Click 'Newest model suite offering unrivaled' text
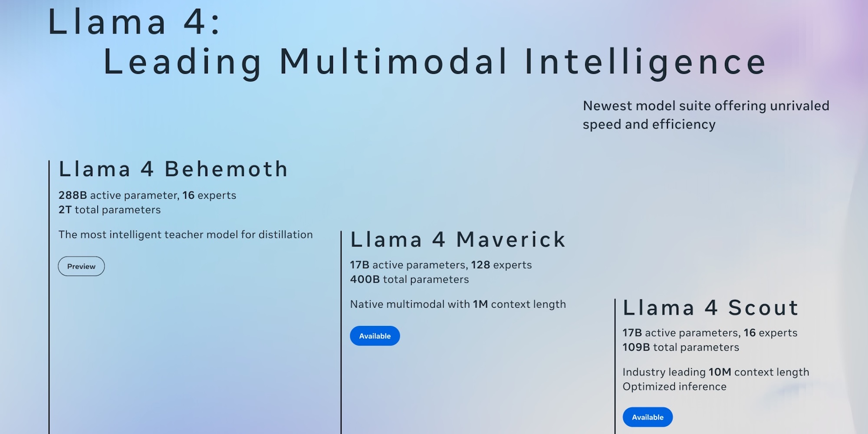Viewport: 868px width, 434px height. (706, 106)
